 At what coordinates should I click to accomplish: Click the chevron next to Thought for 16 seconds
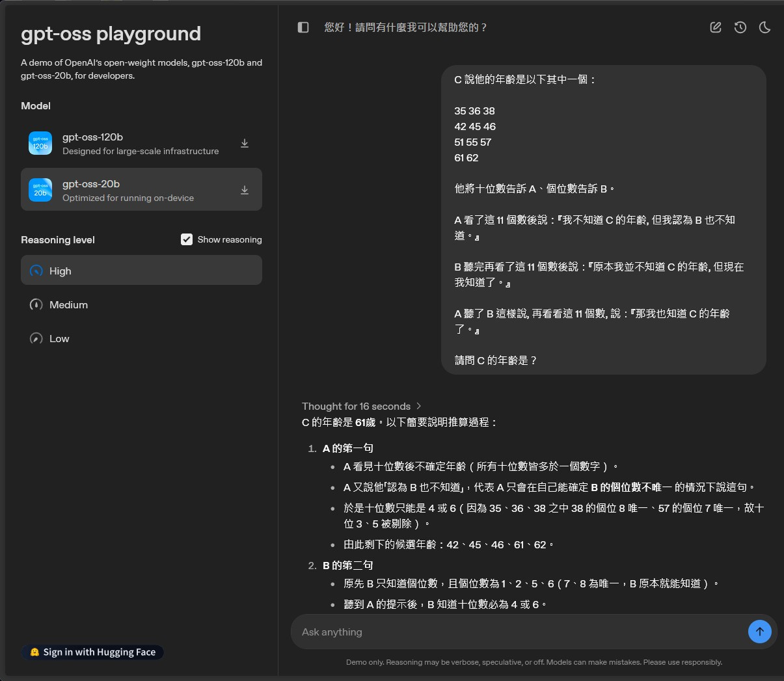418,406
